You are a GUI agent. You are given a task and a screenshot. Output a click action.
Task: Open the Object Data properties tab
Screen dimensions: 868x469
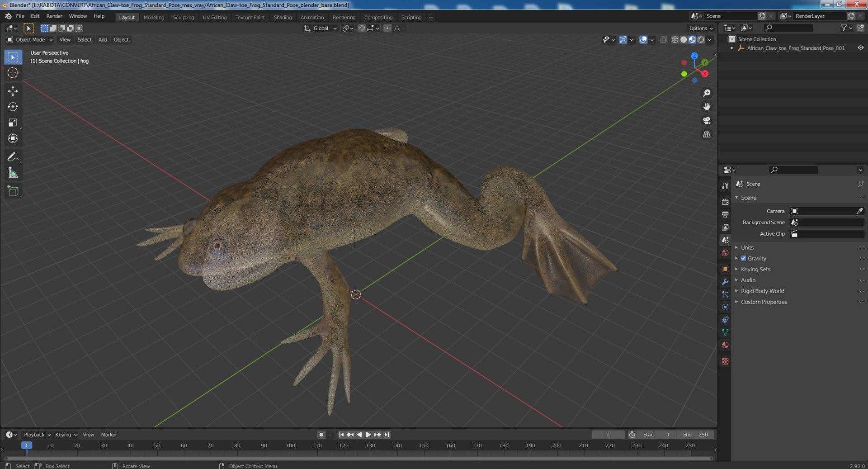pos(725,332)
